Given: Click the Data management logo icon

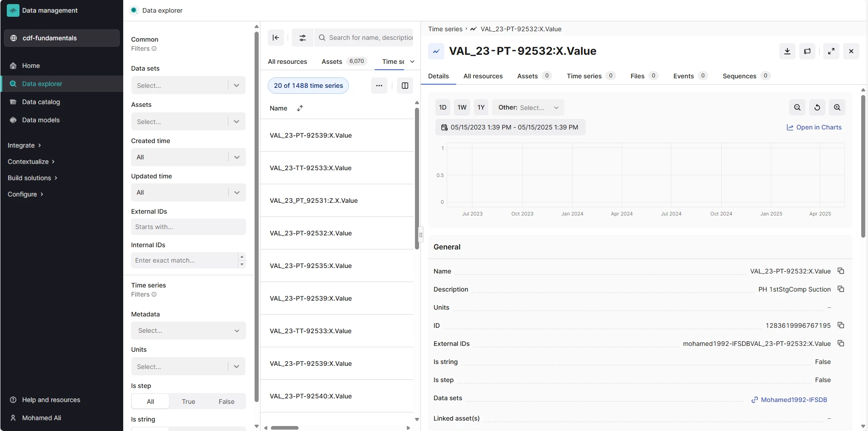Looking at the screenshot, I should pos(13,10).
